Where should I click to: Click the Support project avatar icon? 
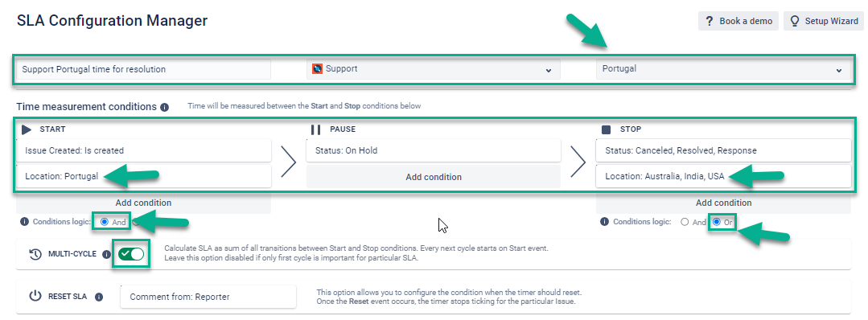317,69
